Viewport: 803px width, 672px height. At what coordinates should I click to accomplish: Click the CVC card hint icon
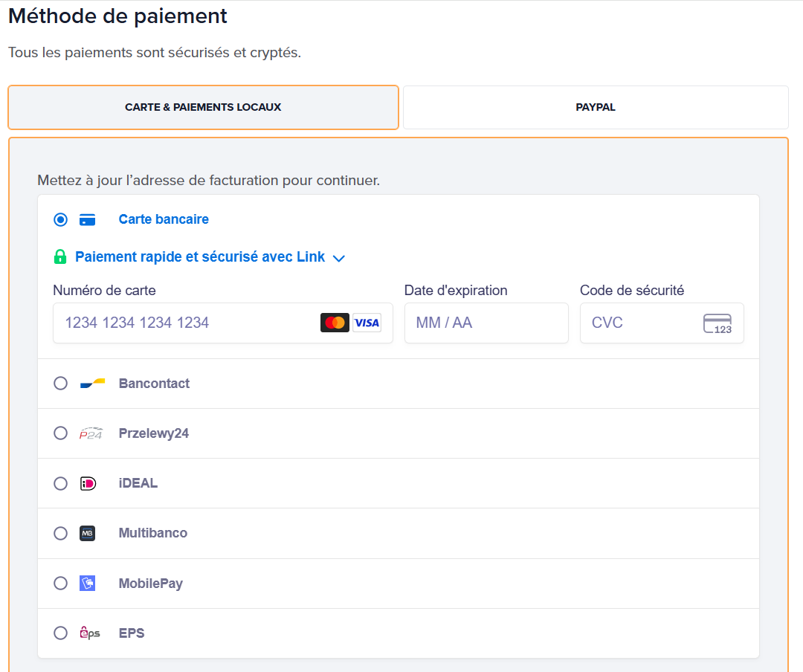pyautogui.click(x=717, y=323)
